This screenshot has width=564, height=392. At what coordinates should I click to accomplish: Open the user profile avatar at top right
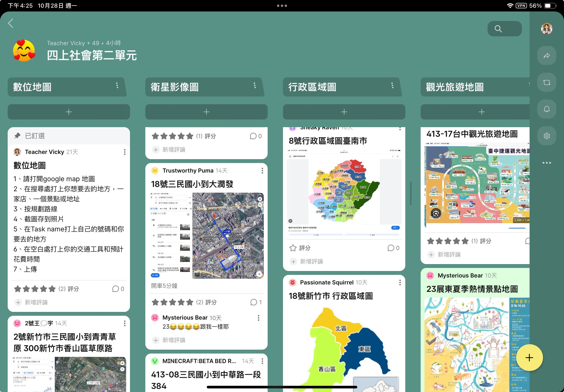[x=546, y=29]
